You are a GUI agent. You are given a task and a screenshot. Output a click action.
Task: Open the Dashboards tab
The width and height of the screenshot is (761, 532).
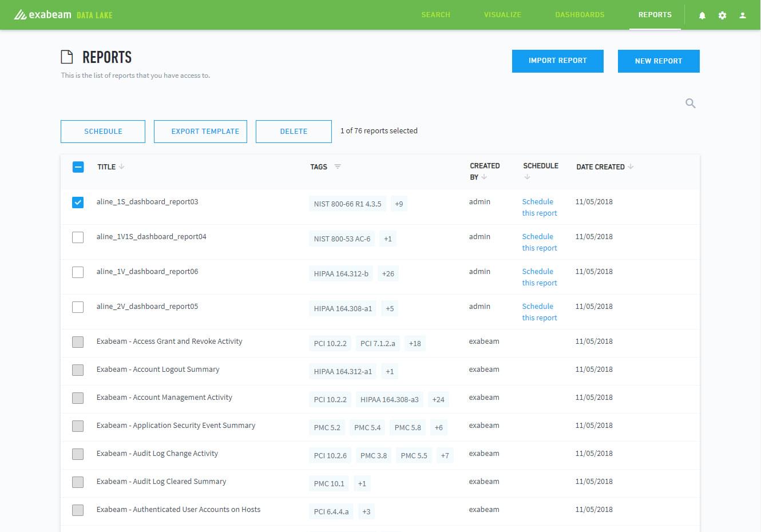[580, 15]
